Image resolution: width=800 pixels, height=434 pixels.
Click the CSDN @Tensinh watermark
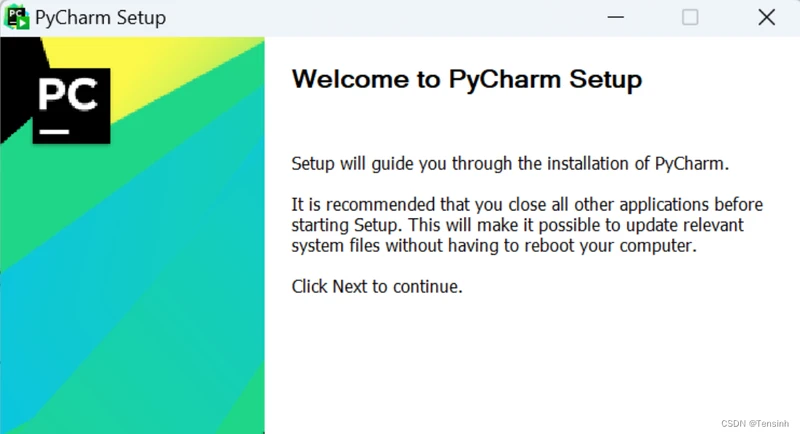tap(755, 424)
